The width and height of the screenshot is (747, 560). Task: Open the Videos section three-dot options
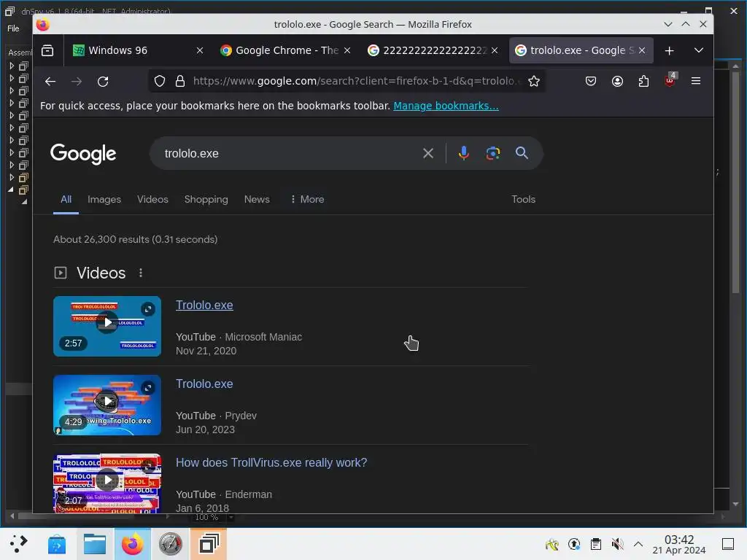coord(141,273)
